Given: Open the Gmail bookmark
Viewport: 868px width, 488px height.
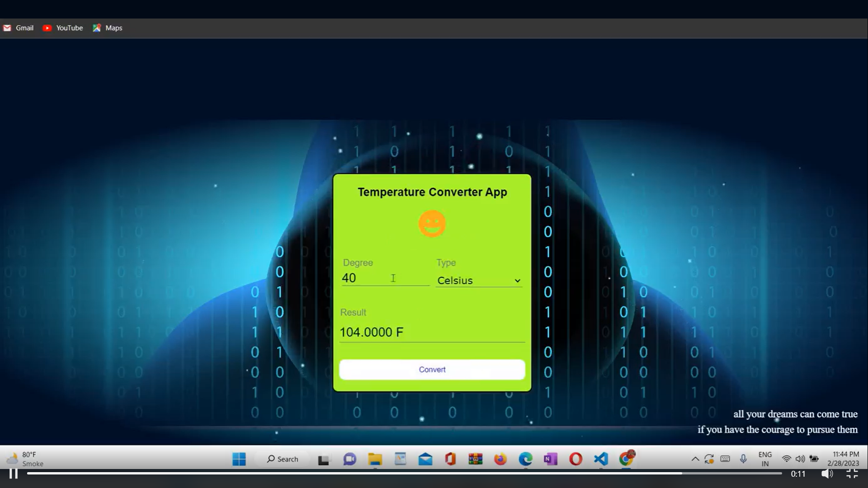Looking at the screenshot, I should (x=18, y=28).
